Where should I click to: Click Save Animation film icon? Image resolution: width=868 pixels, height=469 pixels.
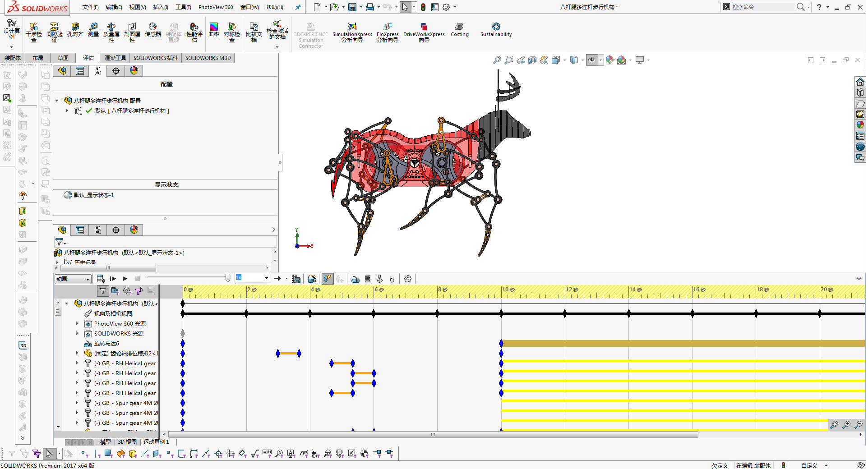pyautogui.click(x=296, y=279)
